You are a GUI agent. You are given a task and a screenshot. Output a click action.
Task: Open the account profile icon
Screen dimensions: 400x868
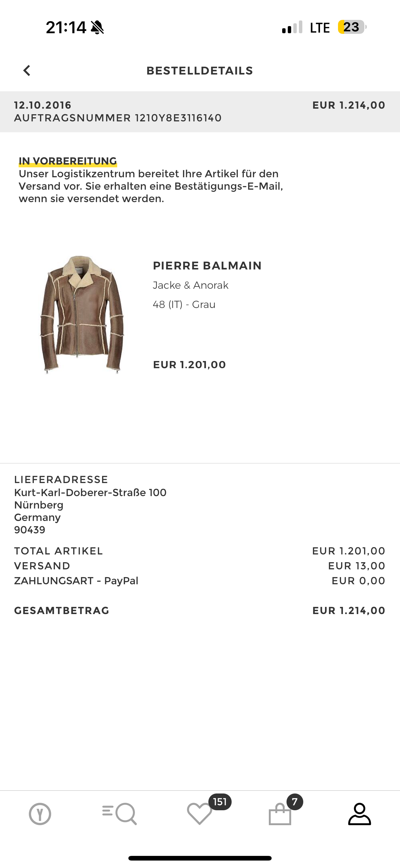(359, 814)
